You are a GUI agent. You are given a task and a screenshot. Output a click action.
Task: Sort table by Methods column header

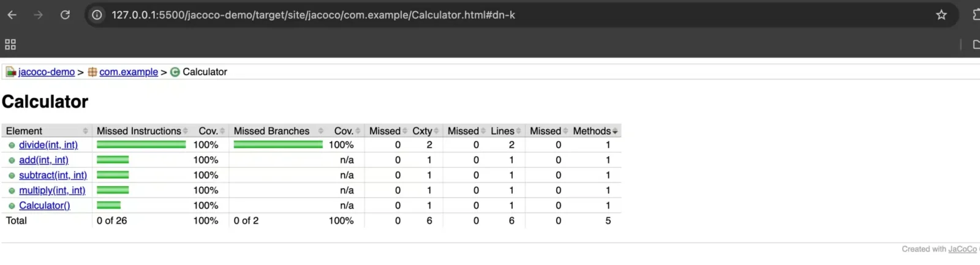592,131
